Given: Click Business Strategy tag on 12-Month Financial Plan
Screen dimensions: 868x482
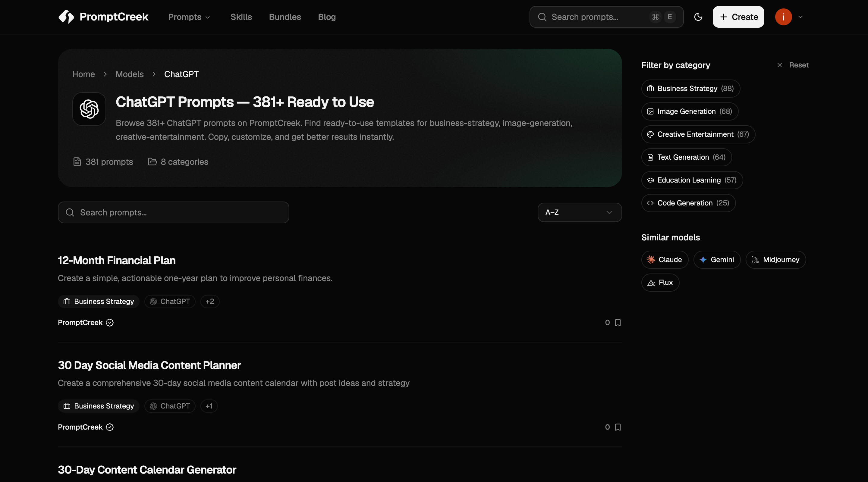Looking at the screenshot, I should point(99,302).
